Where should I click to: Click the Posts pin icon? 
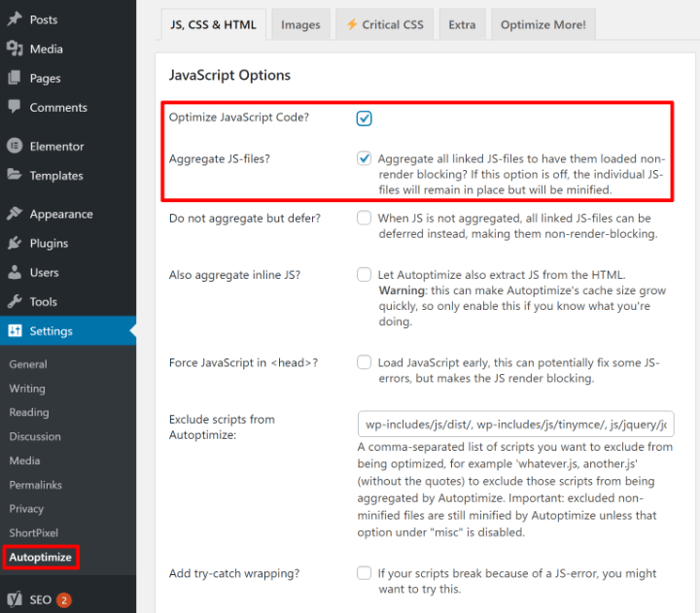click(15, 19)
